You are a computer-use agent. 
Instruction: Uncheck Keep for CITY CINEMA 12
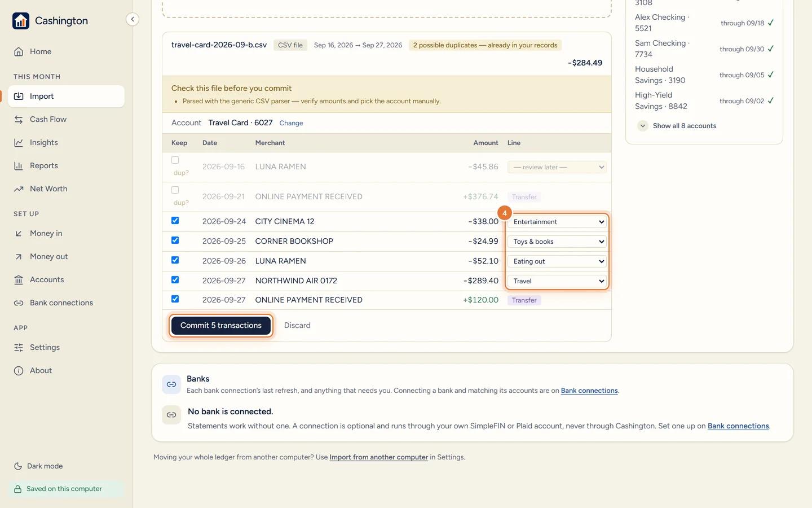click(175, 221)
